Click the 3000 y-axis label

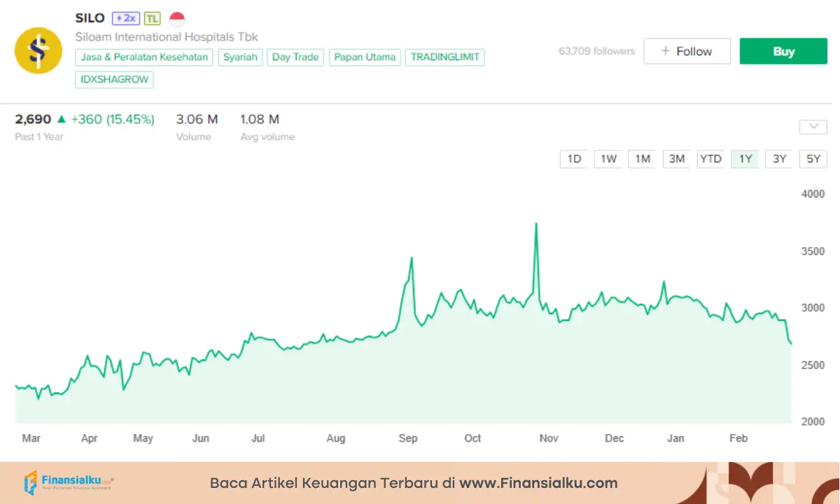coord(813,308)
